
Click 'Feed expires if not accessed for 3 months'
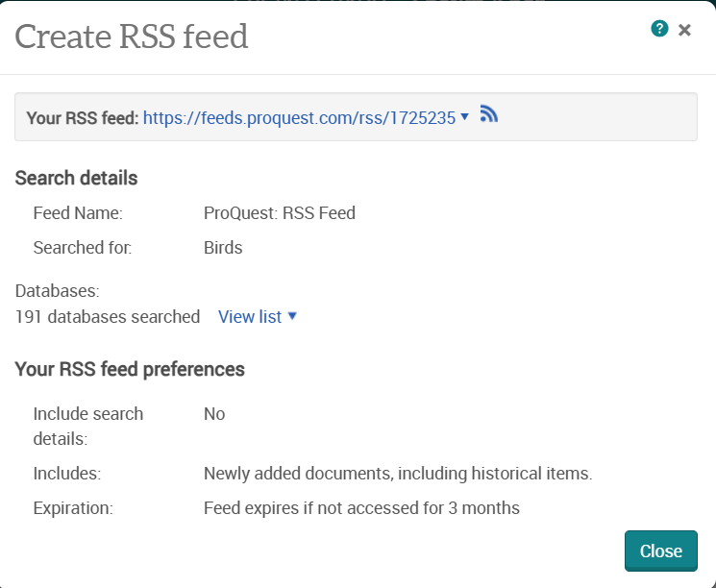point(361,508)
